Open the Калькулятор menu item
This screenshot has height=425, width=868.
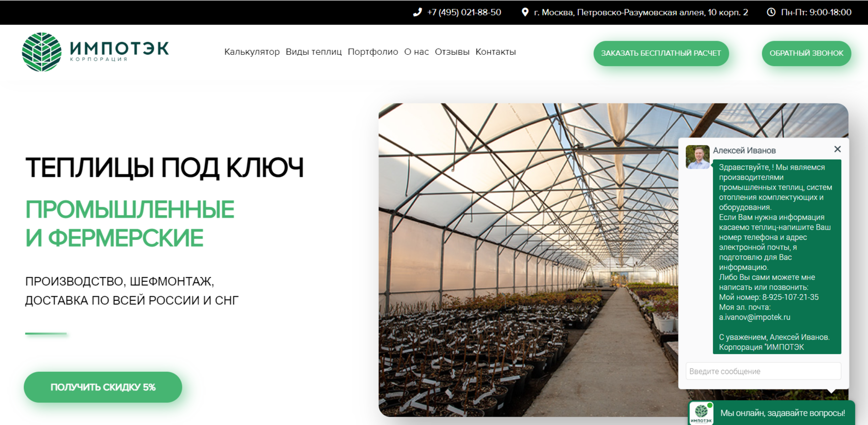252,52
